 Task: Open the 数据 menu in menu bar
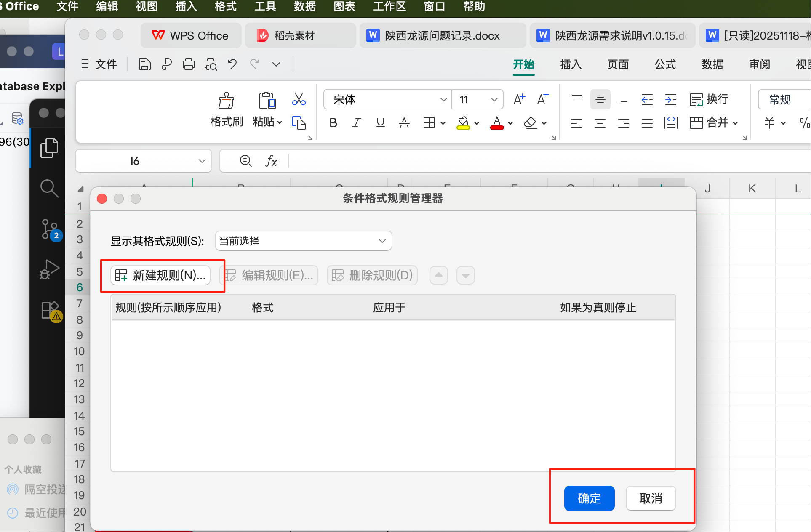pos(304,6)
